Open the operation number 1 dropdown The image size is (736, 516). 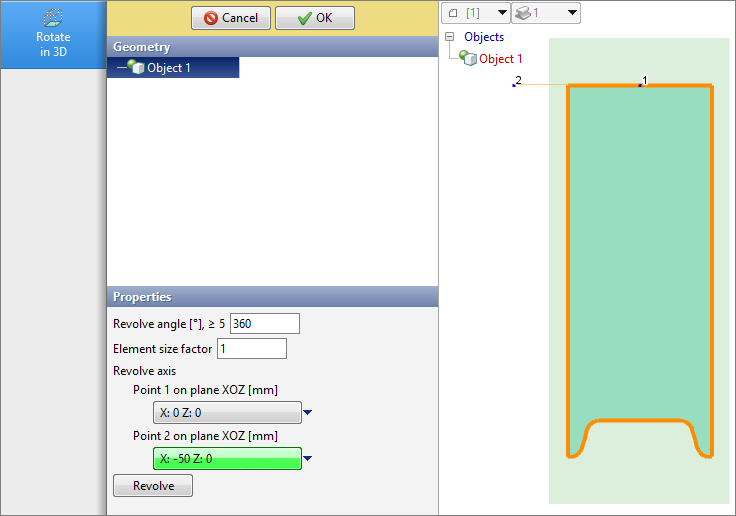coord(545,12)
